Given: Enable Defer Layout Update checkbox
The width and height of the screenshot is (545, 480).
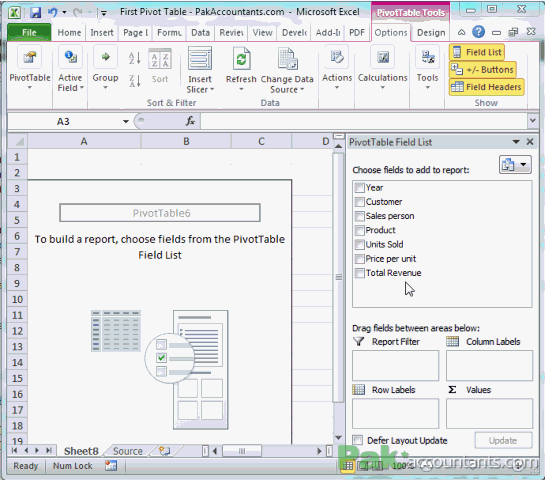Looking at the screenshot, I should [358, 440].
